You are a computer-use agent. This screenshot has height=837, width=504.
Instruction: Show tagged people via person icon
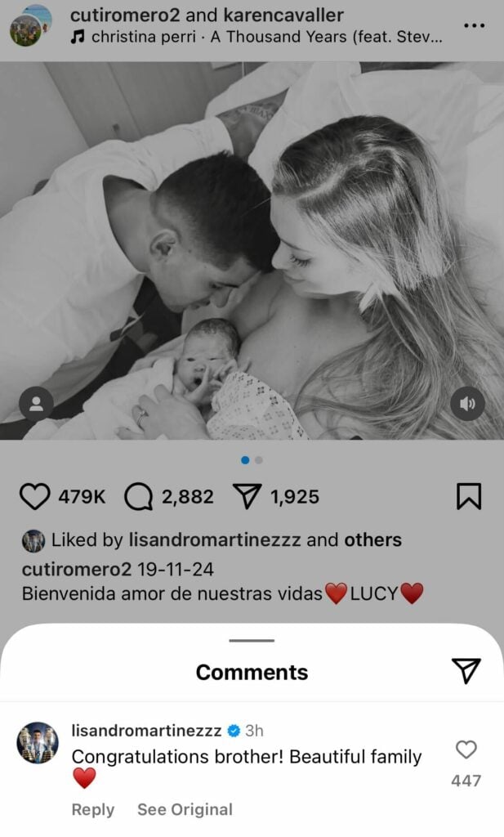point(36,404)
